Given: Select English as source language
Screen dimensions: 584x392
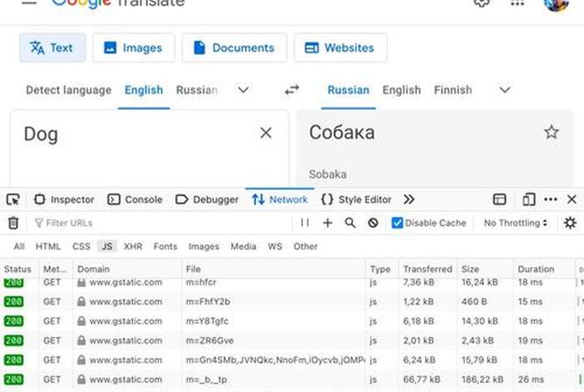Looking at the screenshot, I should 143,90.
